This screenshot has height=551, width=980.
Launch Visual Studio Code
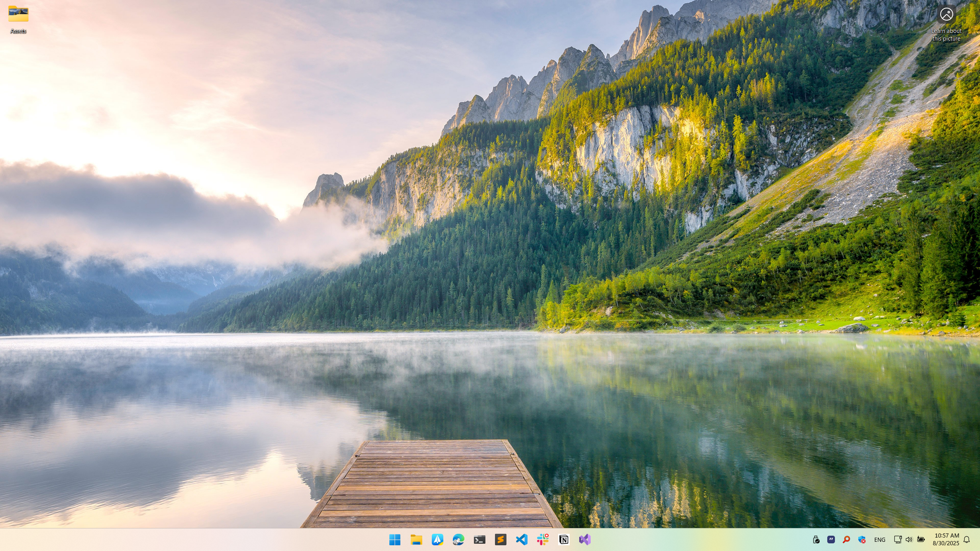point(521,540)
